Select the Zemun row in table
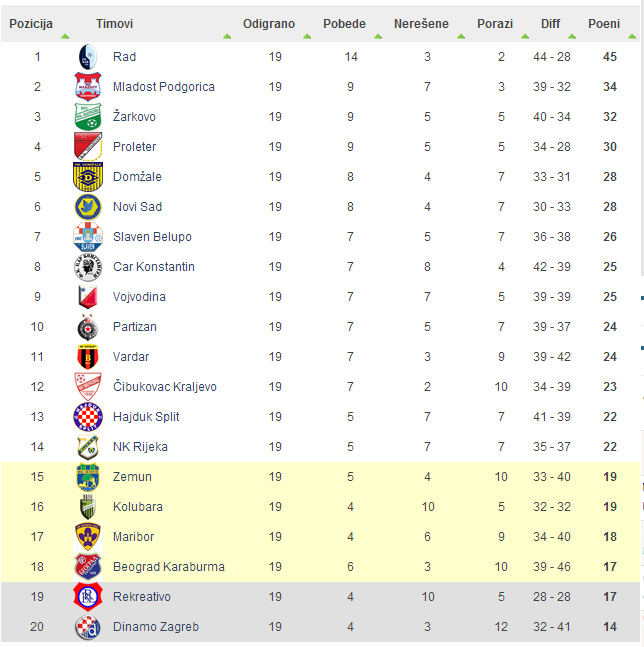The image size is (644, 647). pyautogui.click(x=320, y=477)
